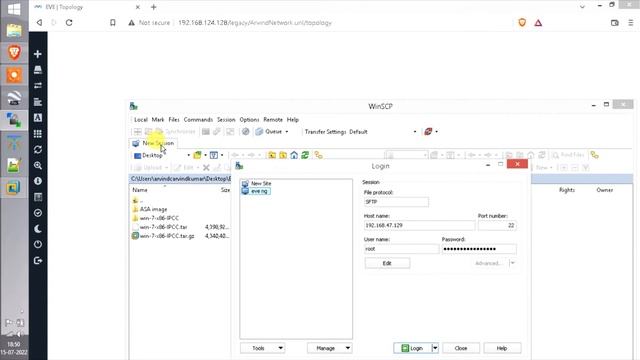Open EVE sidebar Startup-configs icon
The width and height of the screenshot is (640, 360).
click(x=38, y=102)
